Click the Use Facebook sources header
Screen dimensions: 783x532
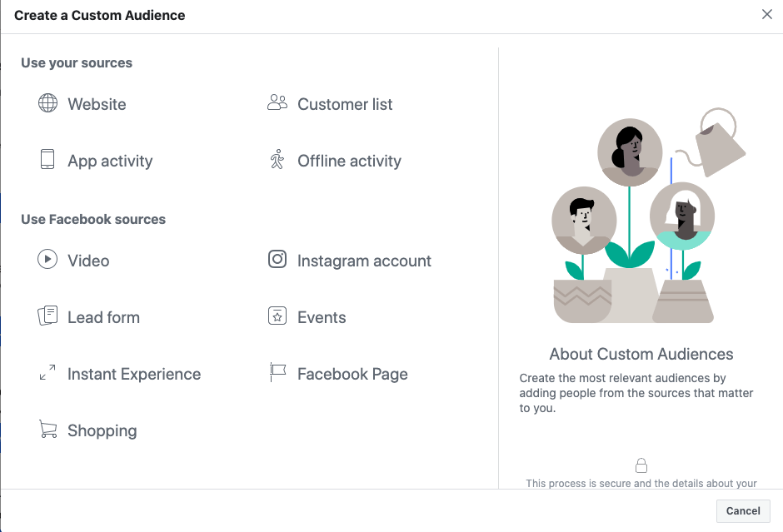[93, 219]
